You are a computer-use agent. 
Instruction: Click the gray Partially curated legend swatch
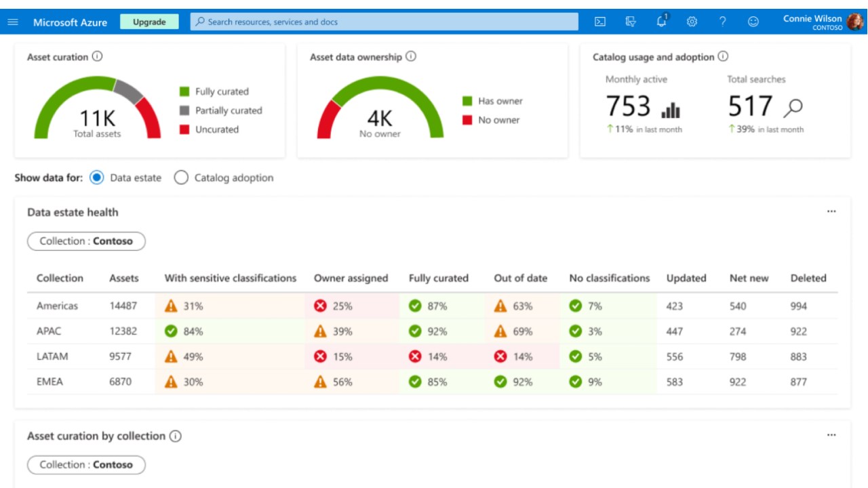184,110
